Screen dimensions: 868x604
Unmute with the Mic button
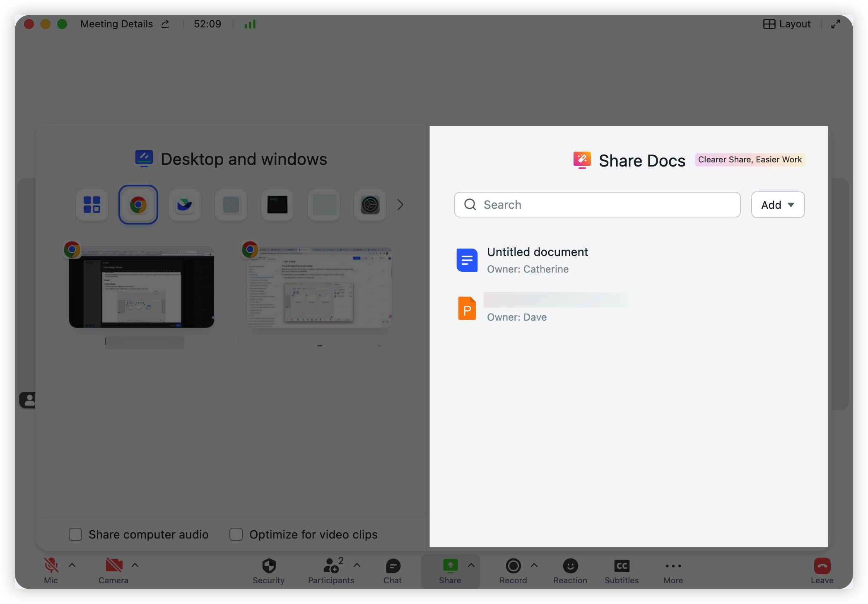pyautogui.click(x=51, y=571)
